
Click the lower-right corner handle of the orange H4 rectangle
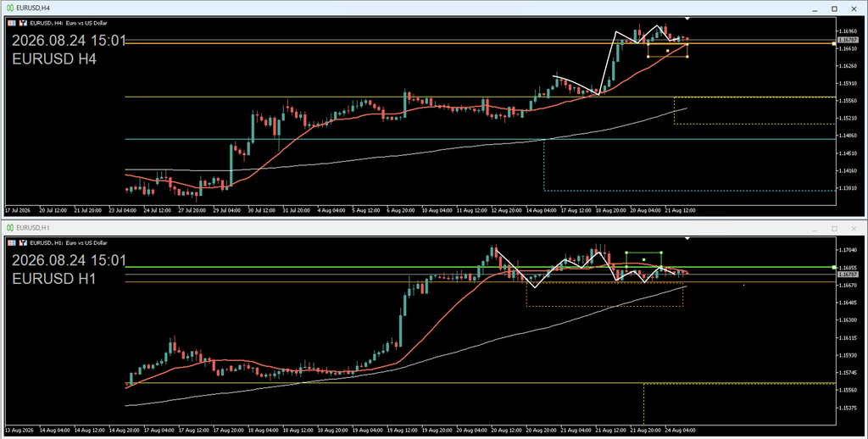(x=687, y=57)
